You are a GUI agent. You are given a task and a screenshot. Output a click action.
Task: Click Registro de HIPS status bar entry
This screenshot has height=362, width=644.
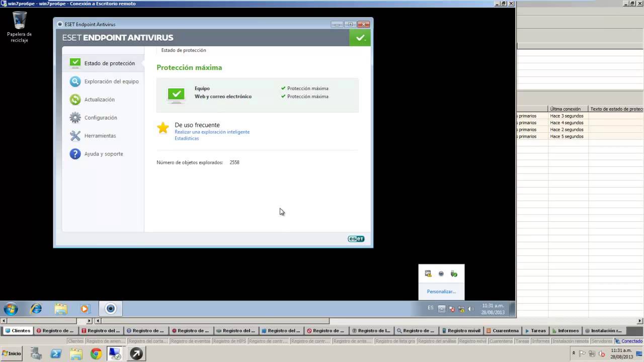pos(229,341)
